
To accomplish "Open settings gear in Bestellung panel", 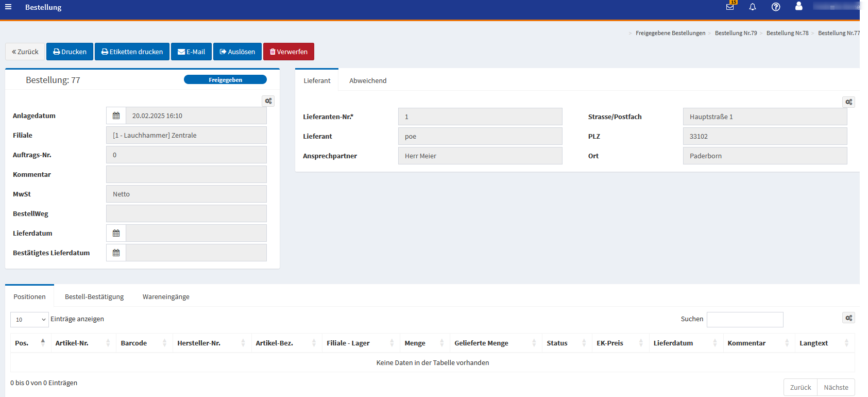I will pyautogui.click(x=268, y=101).
